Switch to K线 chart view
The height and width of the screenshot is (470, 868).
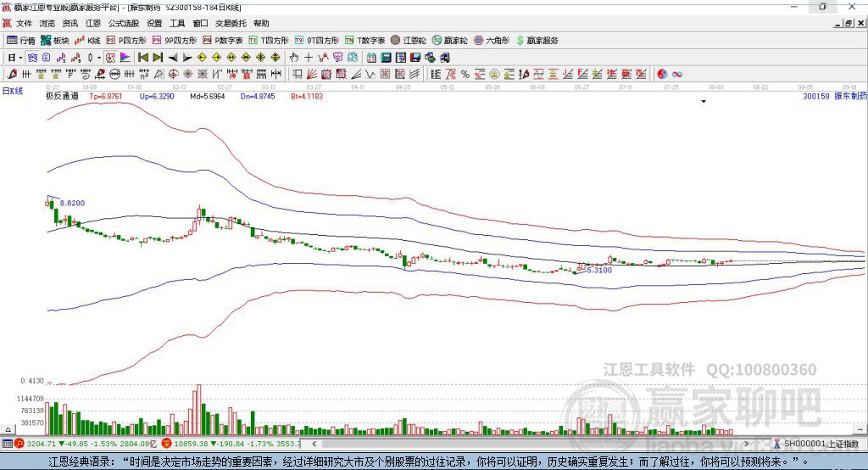click(x=87, y=41)
